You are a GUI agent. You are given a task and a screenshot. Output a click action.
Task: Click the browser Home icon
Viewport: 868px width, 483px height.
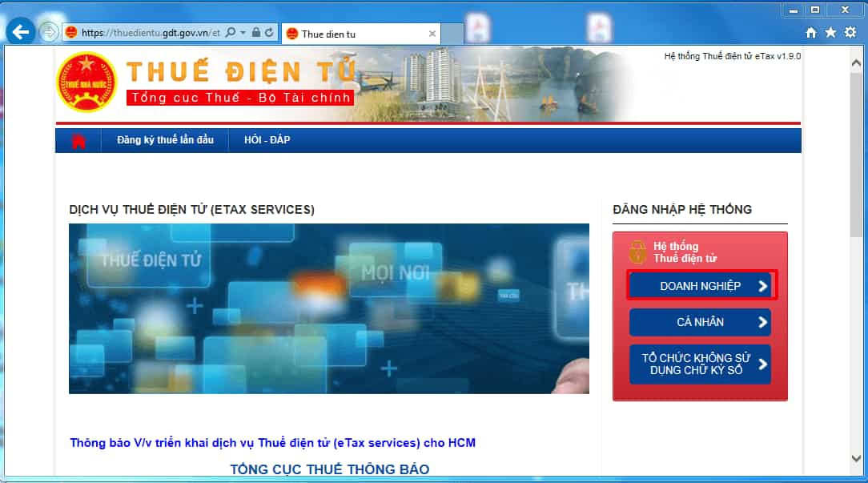click(810, 31)
